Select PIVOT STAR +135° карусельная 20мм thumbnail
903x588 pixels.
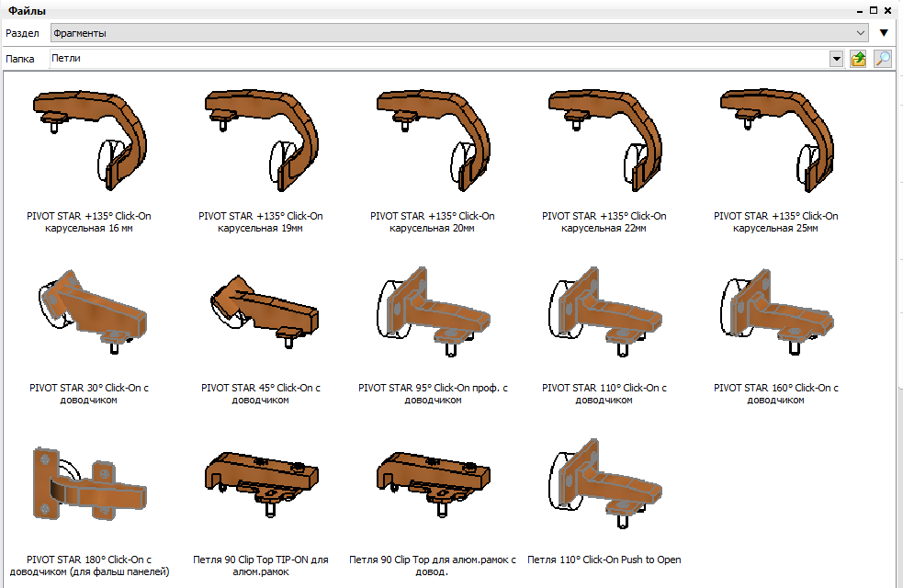coord(433,141)
